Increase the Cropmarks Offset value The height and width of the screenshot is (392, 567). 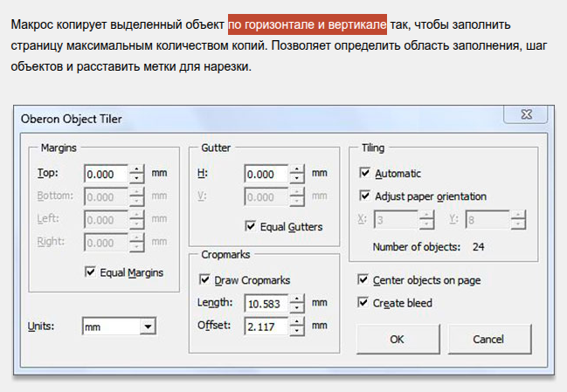coord(297,321)
